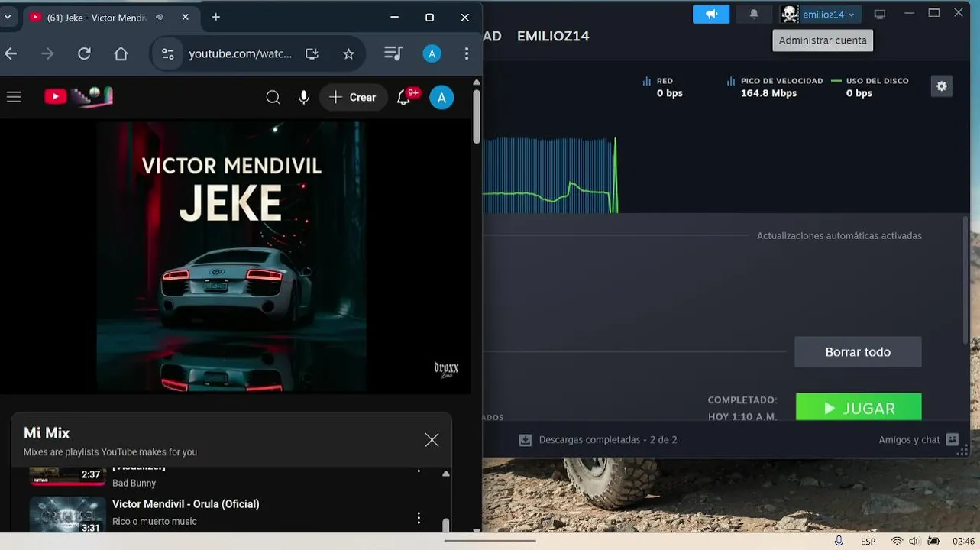Start YouTube voice search microphone
The height and width of the screenshot is (550, 980).
(304, 97)
